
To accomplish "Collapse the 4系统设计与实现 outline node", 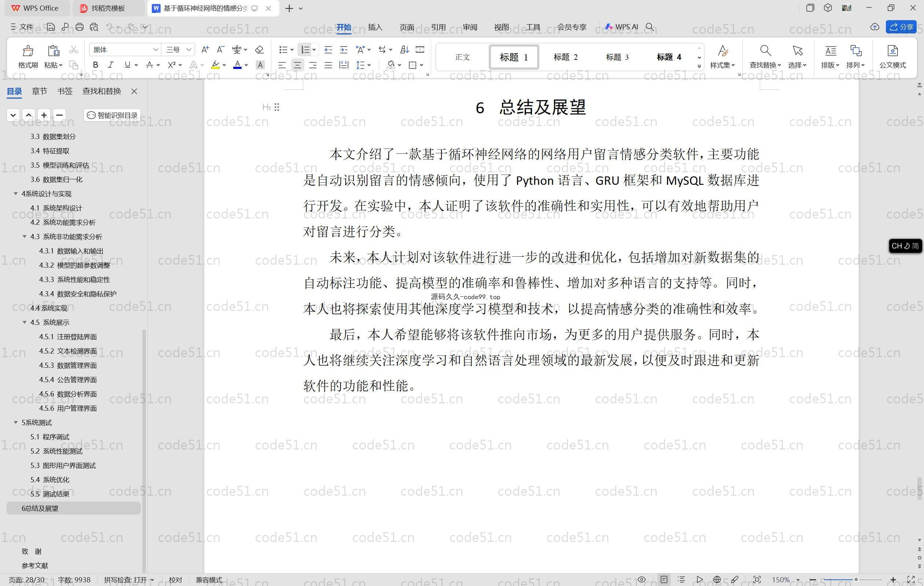I will coord(16,193).
